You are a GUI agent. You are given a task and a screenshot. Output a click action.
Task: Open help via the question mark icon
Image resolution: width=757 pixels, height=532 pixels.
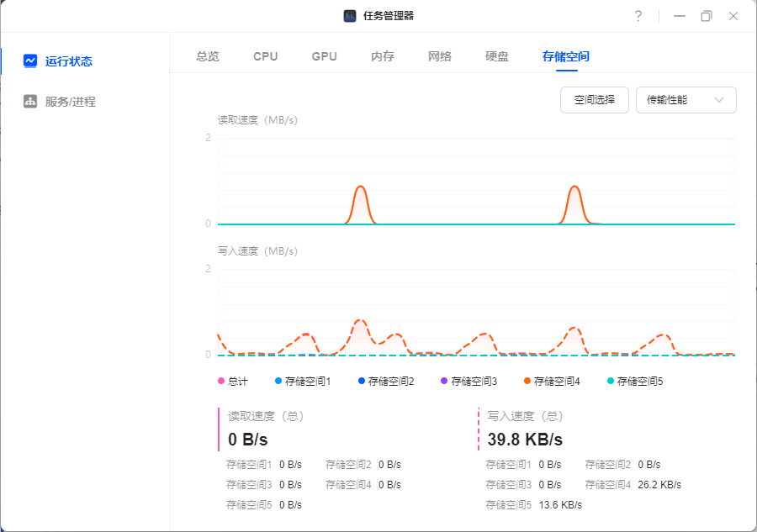638,16
